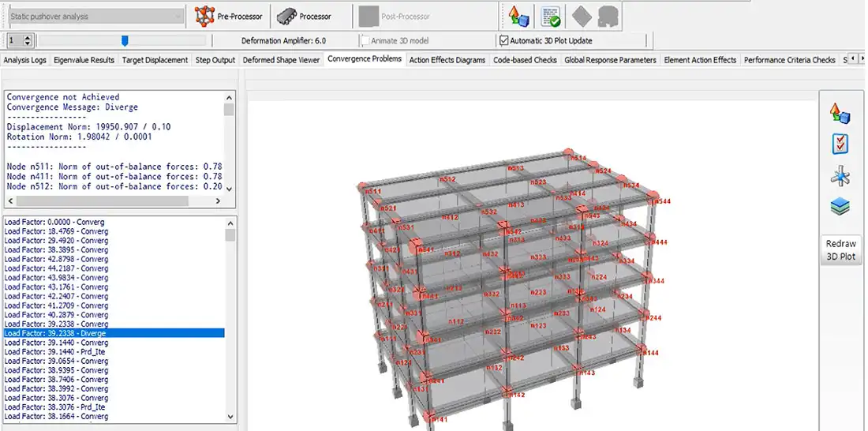Viewport: 868px width, 431px height.
Task: Open the Code-based Checks tab
Action: 525,60
